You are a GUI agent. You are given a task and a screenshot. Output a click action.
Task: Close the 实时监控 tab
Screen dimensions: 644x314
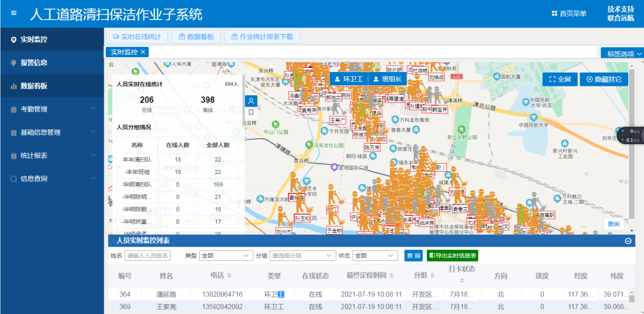pos(143,52)
